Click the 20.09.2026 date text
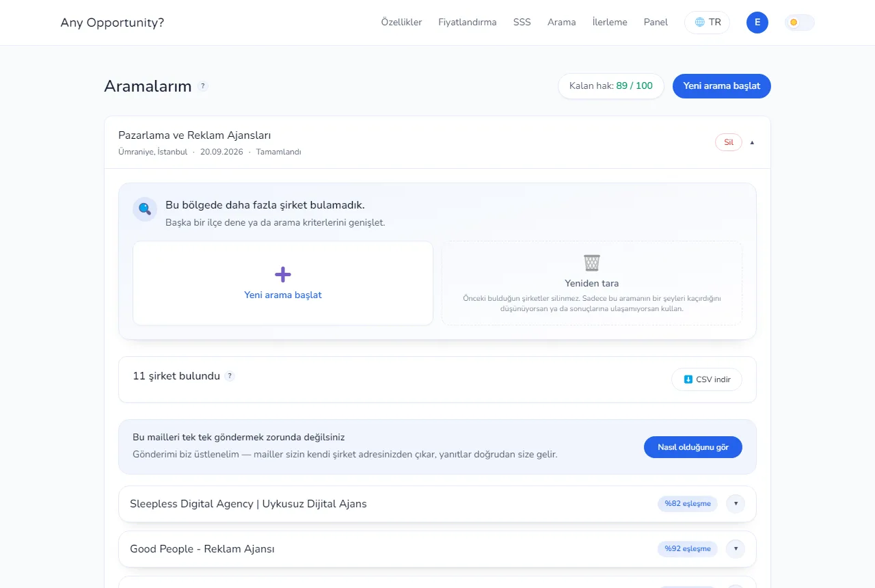Image resolution: width=875 pixels, height=588 pixels. [221, 152]
